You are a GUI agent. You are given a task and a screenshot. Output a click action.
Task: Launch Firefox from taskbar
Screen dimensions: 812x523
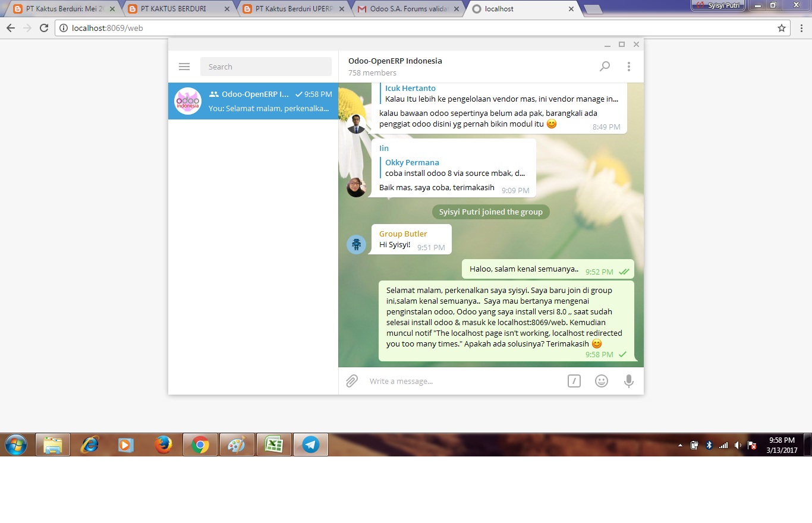(163, 445)
